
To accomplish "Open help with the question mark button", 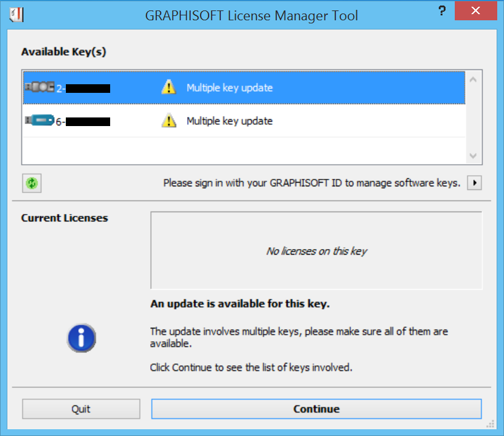I will click(x=442, y=10).
